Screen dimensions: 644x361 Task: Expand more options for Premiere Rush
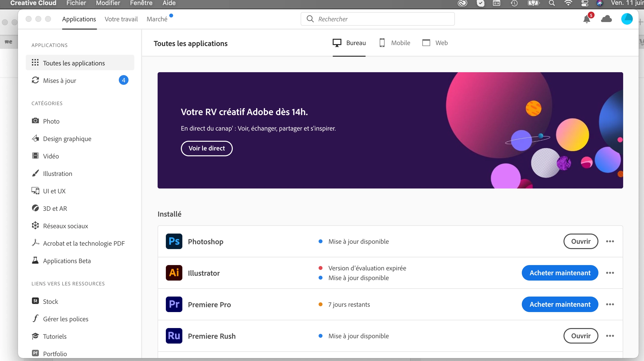pos(610,336)
